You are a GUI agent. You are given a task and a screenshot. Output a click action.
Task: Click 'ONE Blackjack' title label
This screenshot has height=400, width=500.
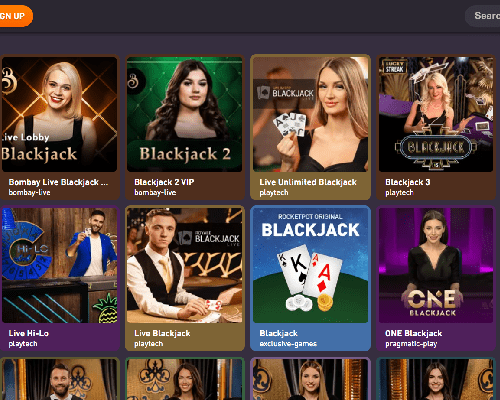[414, 333]
